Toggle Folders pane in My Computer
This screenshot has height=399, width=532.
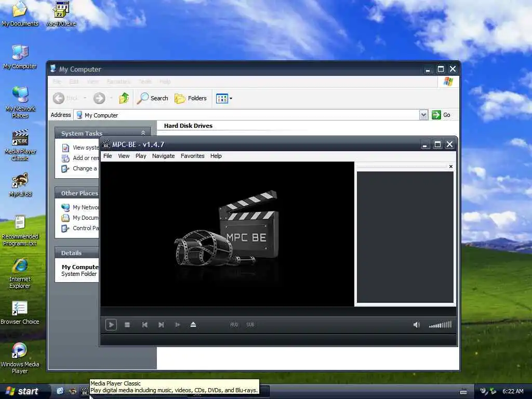coord(190,98)
